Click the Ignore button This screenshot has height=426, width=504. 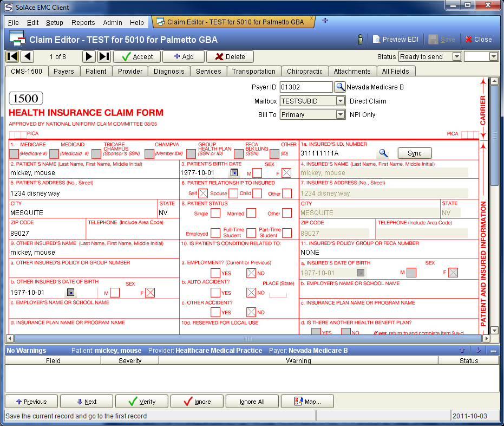pos(197,402)
